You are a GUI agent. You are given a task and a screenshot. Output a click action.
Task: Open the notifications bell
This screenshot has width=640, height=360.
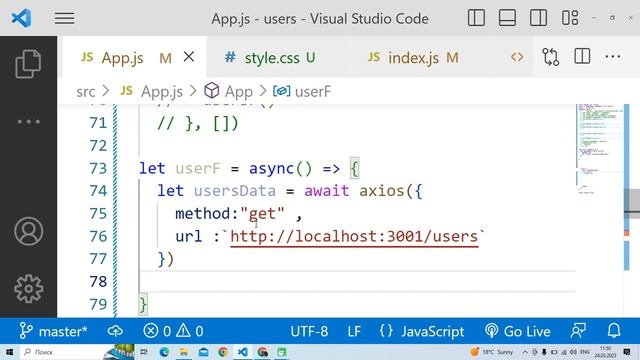[614, 331]
